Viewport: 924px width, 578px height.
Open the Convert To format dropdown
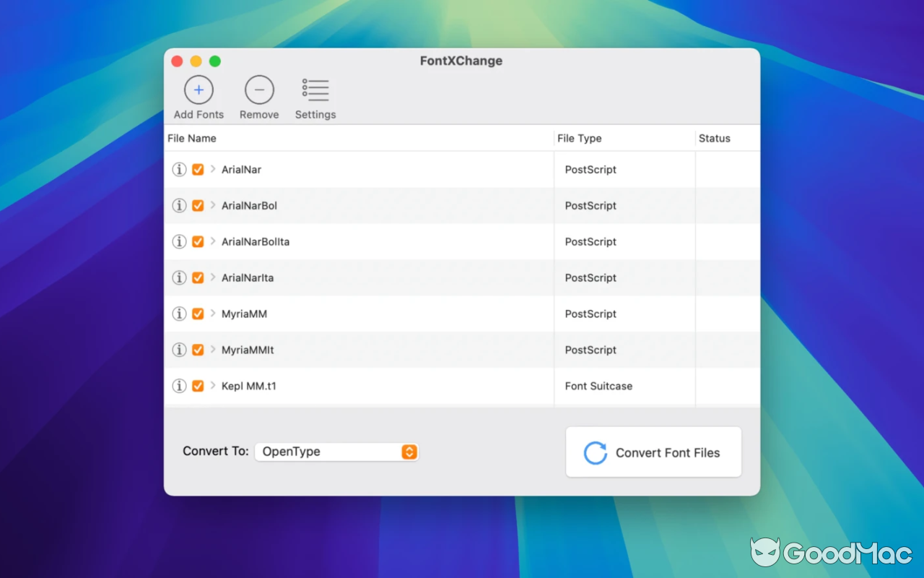coord(409,452)
